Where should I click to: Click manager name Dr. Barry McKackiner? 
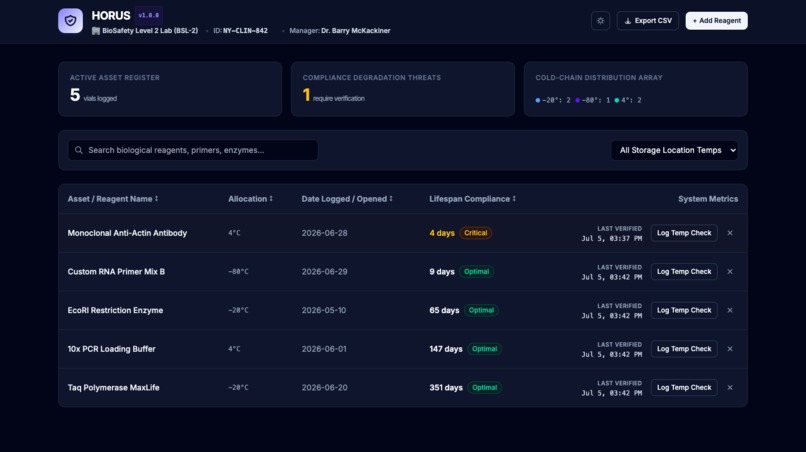coord(356,31)
